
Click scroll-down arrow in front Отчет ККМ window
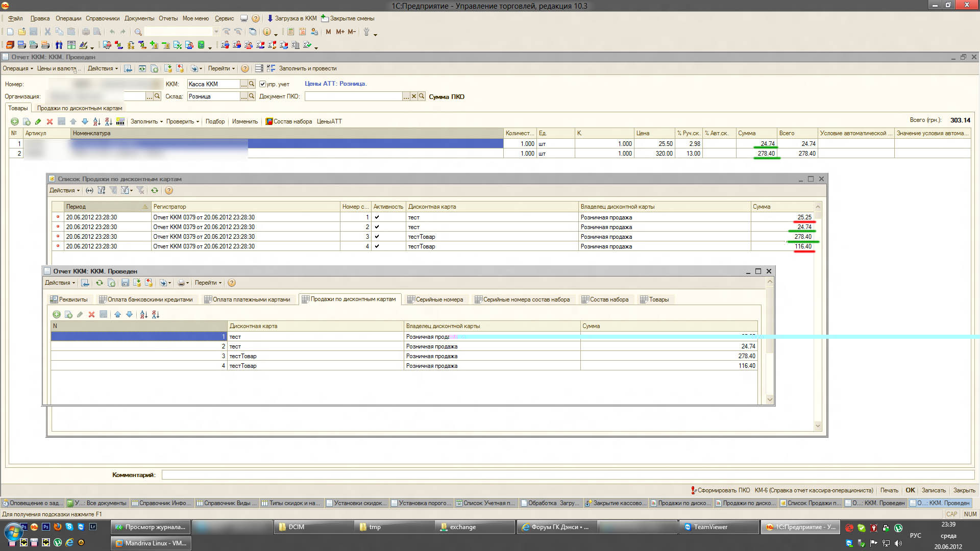click(770, 400)
